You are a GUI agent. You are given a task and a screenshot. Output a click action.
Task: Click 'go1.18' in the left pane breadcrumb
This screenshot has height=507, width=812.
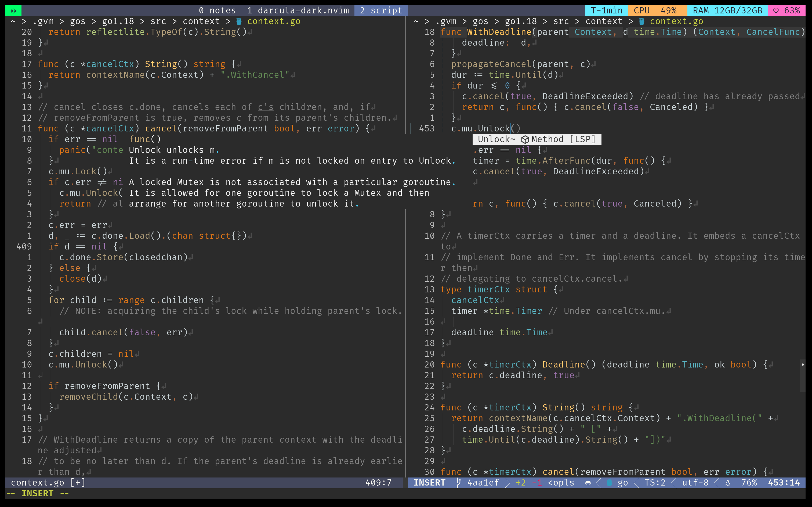[x=118, y=21]
